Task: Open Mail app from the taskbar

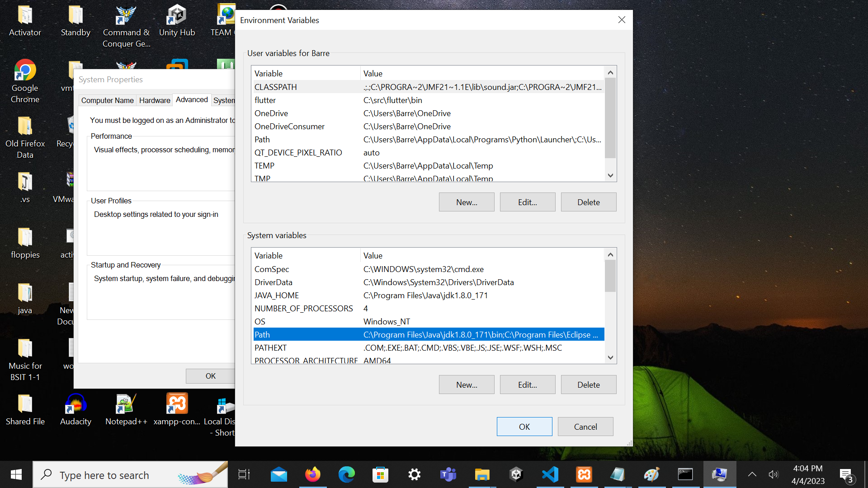Action: [279, 474]
